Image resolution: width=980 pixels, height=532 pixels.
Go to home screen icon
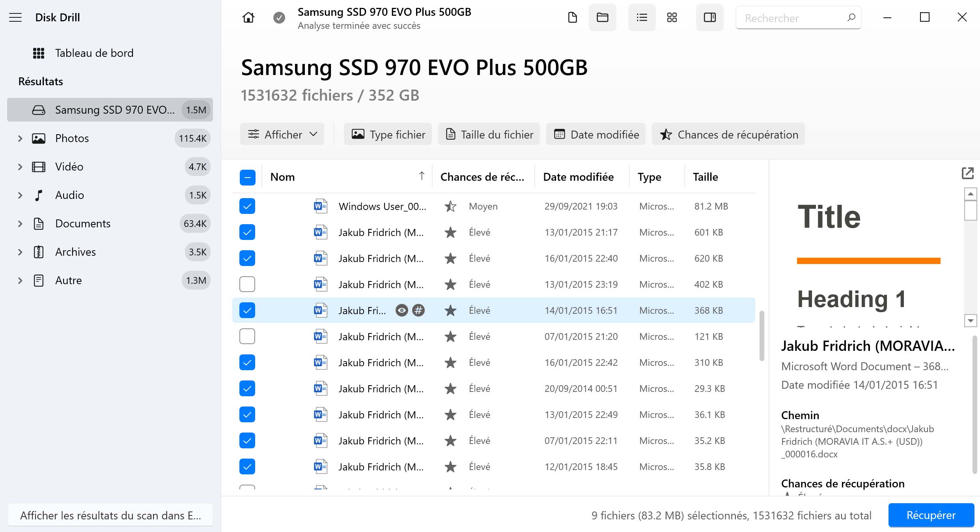pyautogui.click(x=248, y=17)
